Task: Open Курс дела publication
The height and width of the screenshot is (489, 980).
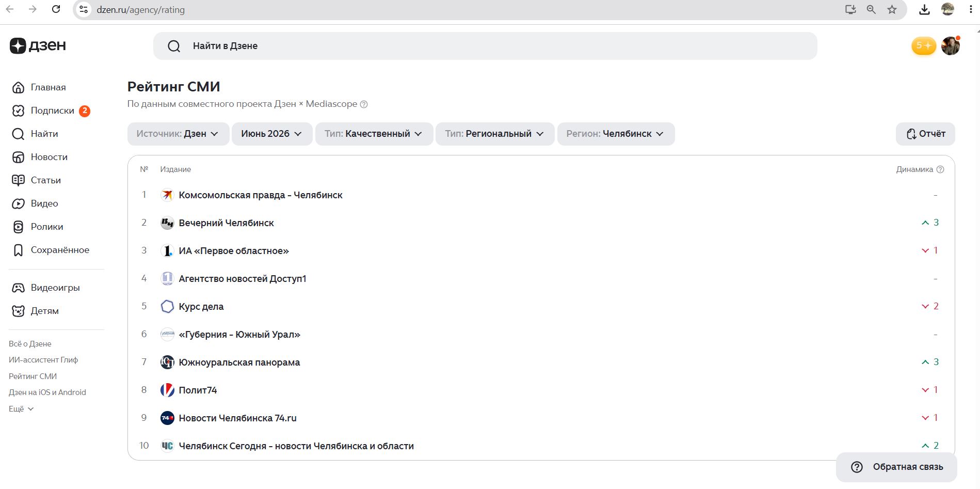Action: click(x=201, y=307)
